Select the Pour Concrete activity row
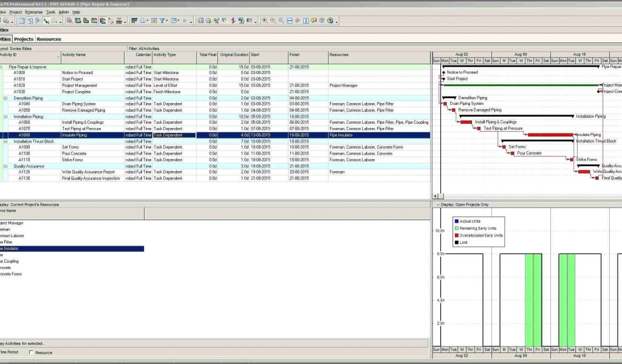Image resolution: width=622 pixels, height=364 pixels. [74, 153]
